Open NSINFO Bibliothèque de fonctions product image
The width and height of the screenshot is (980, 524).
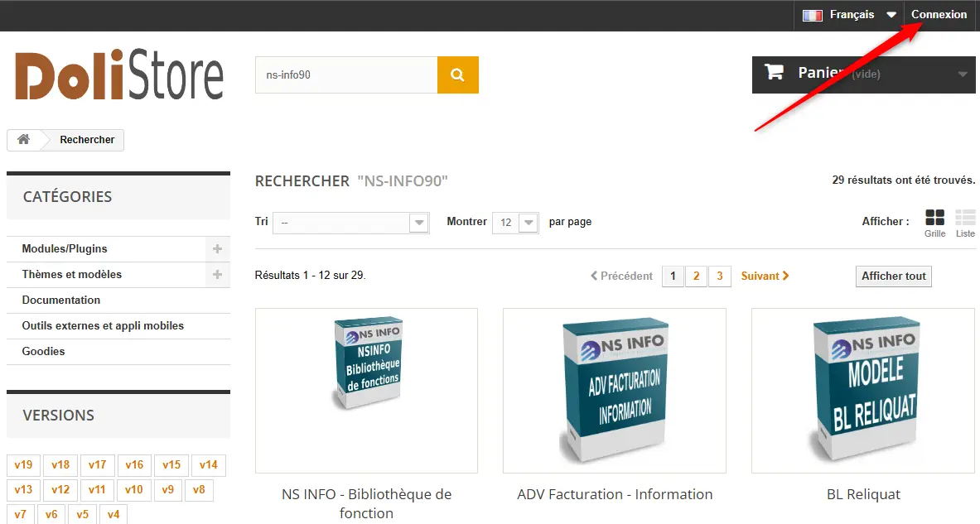pos(366,391)
